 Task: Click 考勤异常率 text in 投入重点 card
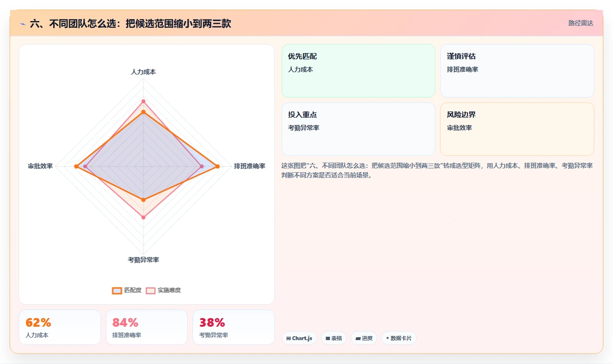304,128
